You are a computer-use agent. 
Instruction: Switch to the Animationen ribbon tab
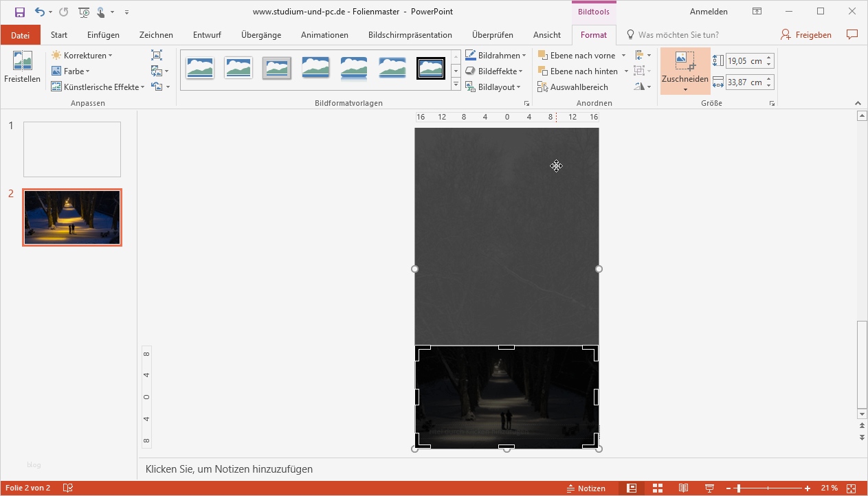point(324,34)
